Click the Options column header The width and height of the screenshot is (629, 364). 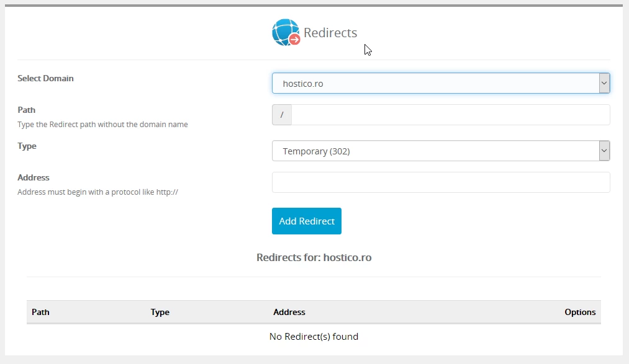click(580, 312)
